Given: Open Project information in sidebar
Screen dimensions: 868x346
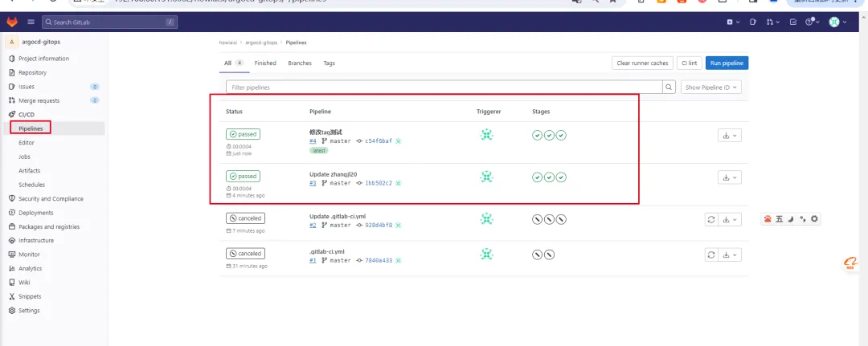Looking at the screenshot, I should click(43, 59).
